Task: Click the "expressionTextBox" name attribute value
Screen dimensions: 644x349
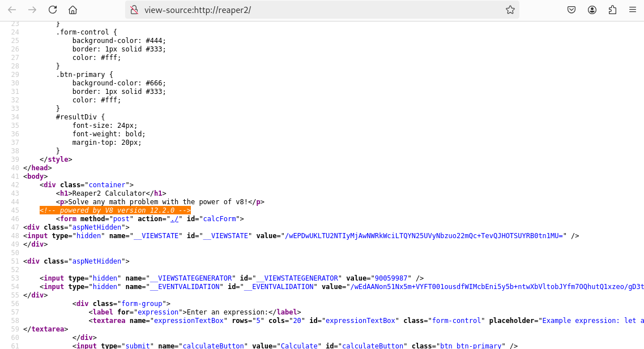Action: tap(189, 321)
